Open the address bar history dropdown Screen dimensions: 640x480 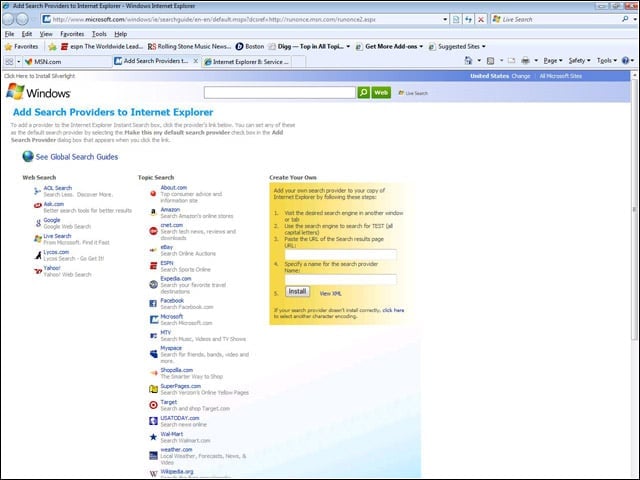click(445, 19)
